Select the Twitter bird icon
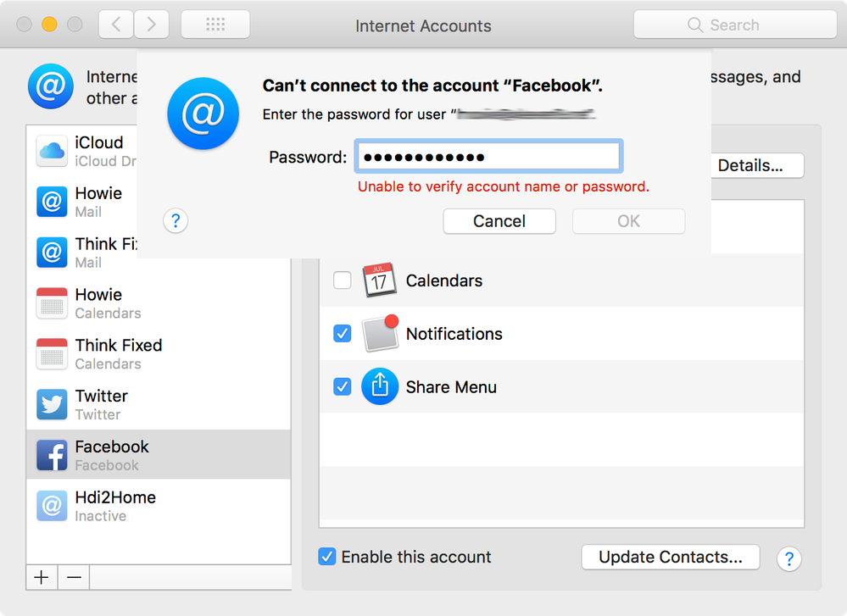 tap(52, 404)
